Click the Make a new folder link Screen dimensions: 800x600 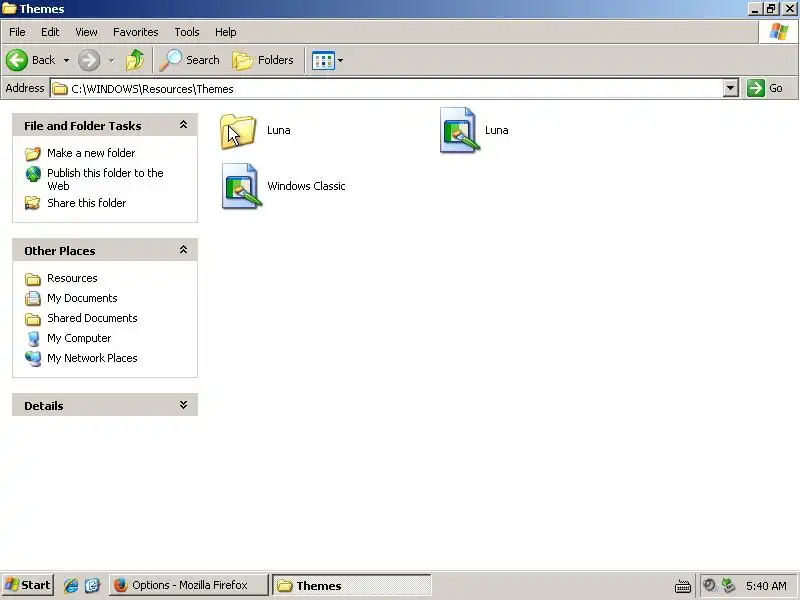pos(91,153)
